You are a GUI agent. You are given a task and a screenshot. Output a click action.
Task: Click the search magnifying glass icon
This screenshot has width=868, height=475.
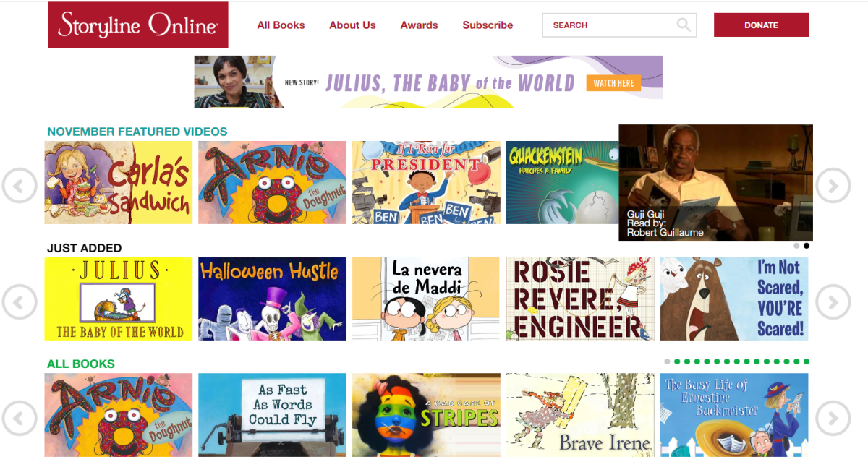(x=684, y=25)
